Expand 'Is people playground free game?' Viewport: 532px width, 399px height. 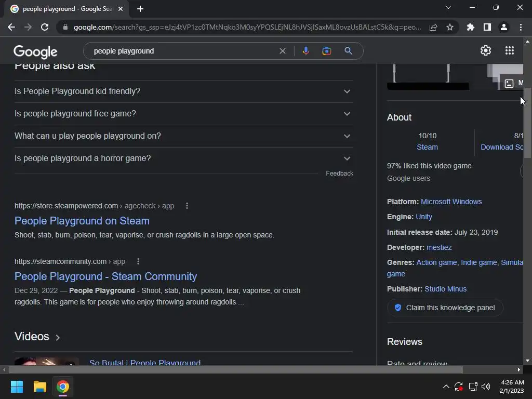pyautogui.click(x=183, y=114)
